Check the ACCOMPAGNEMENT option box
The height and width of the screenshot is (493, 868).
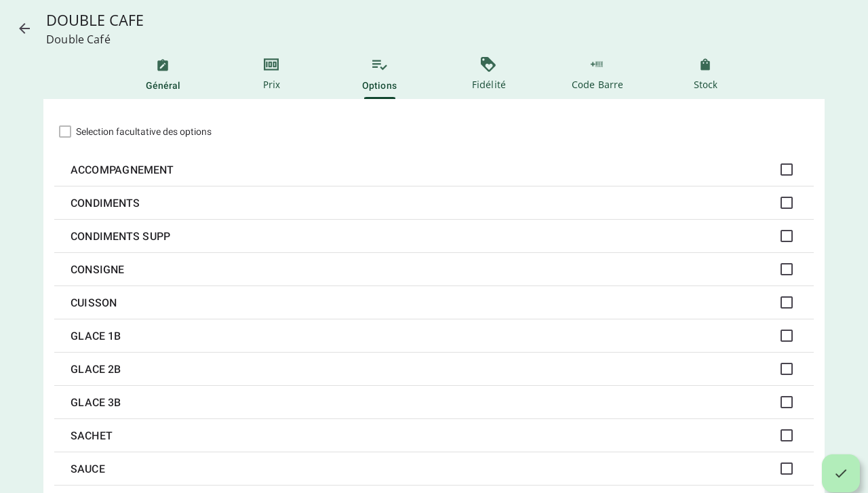pos(787,170)
